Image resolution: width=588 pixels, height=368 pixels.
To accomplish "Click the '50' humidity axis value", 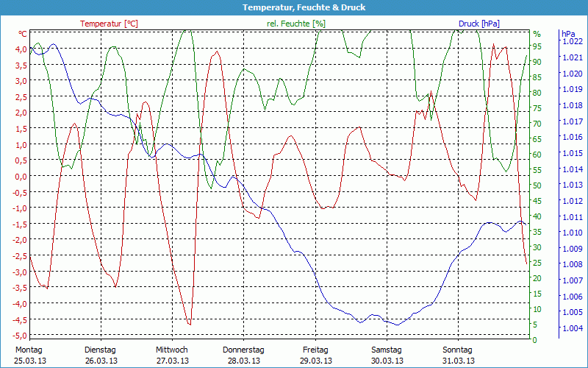I will point(537,185).
